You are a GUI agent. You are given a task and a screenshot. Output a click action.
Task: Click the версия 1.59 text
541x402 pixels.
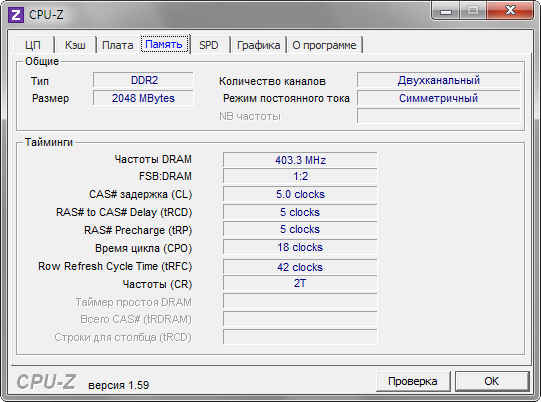pyautogui.click(x=118, y=385)
